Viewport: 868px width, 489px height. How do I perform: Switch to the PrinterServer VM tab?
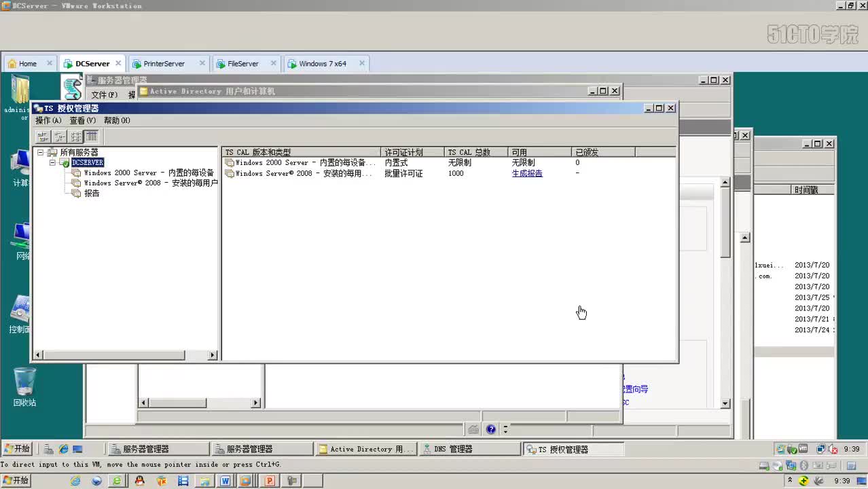(x=168, y=63)
